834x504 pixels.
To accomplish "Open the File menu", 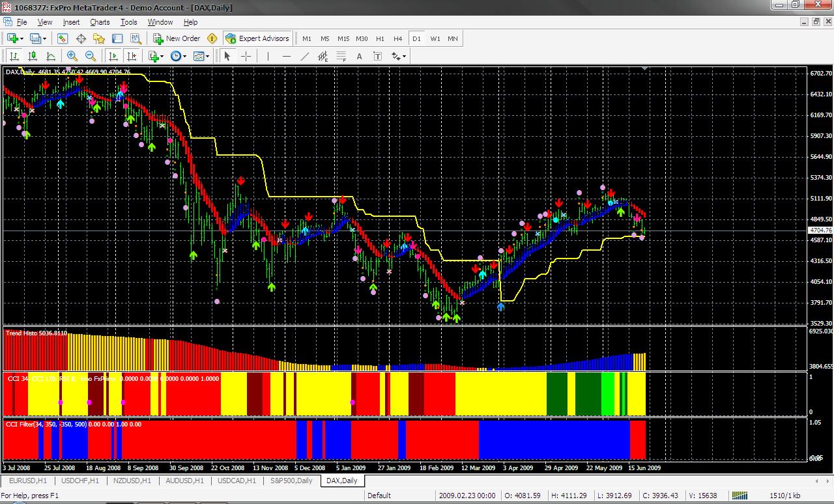I will tap(22, 22).
